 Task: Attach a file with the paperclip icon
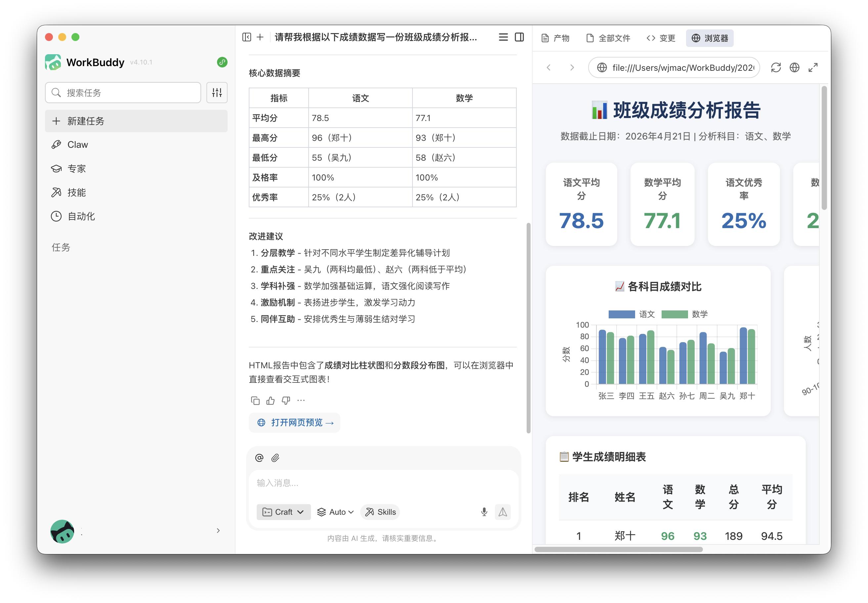click(275, 458)
